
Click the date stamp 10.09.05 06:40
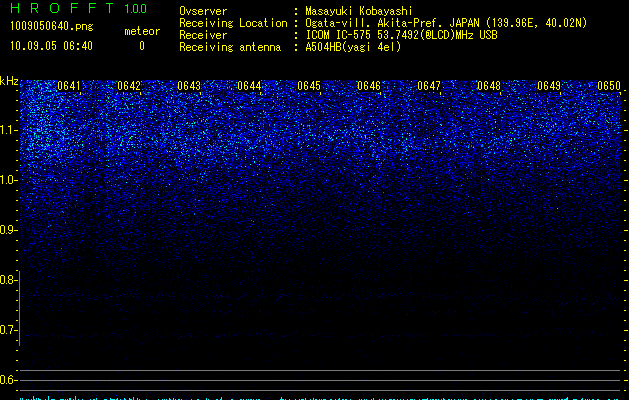[x=51, y=46]
